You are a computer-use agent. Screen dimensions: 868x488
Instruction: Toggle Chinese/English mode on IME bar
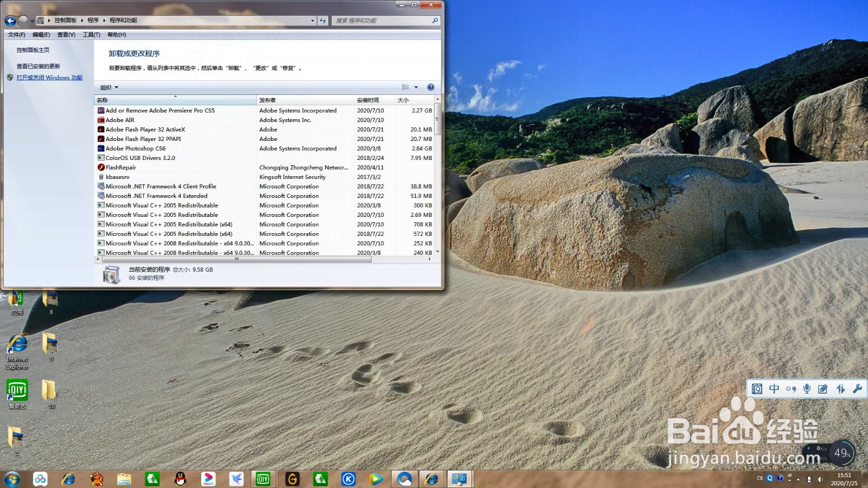[774, 389]
